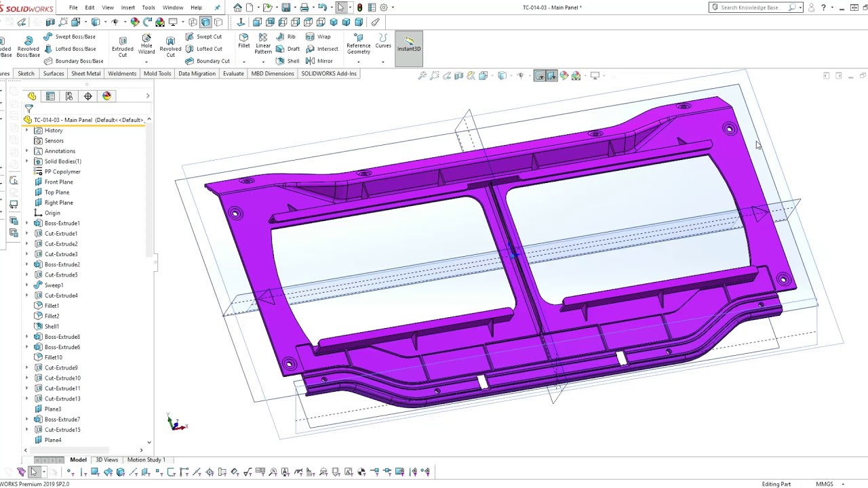This screenshot has height=488, width=868.
Task: Select the Front Plane in feature tree
Action: [x=58, y=182]
